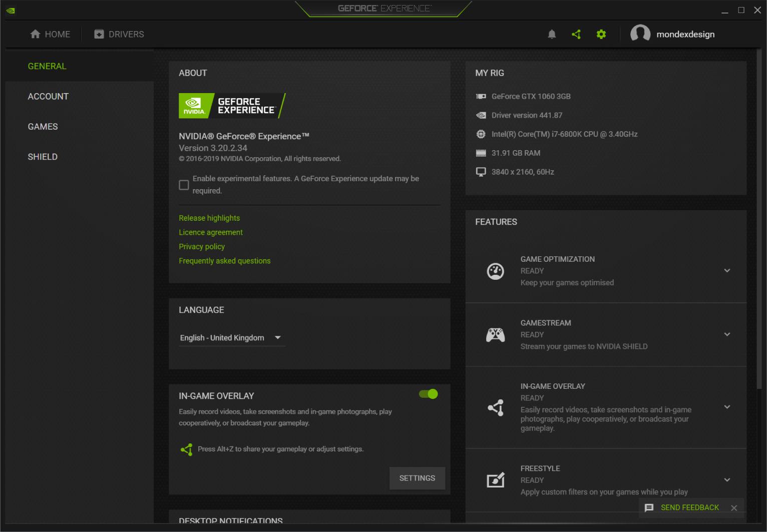The height and width of the screenshot is (532, 767).
Task: Click the 31.91 GB RAM text
Action: [516, 153]
